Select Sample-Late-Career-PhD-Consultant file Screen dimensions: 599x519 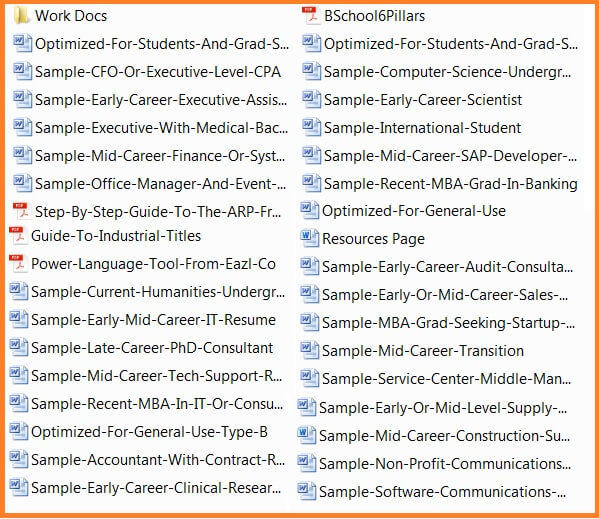click(152, 348)
